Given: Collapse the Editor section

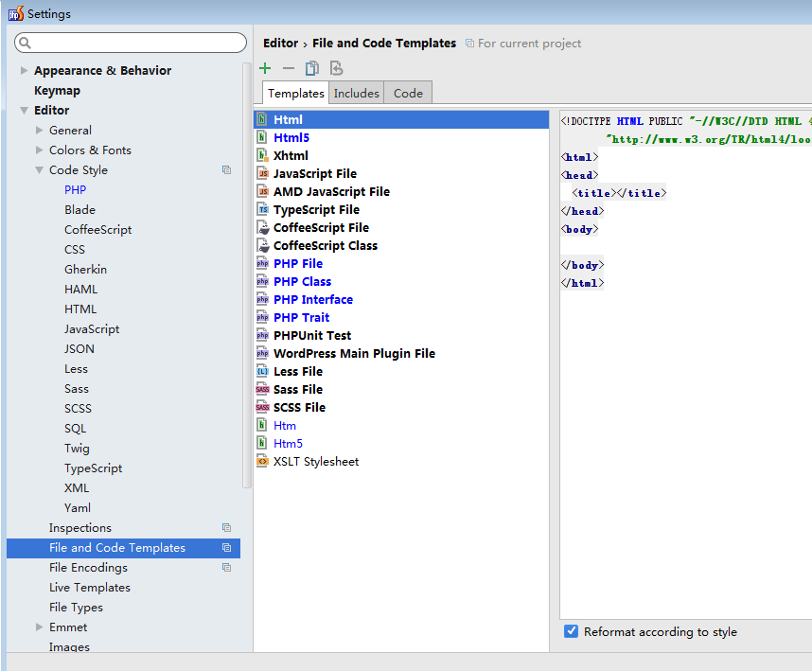Looking at the screenshot, I should (24, 111).
